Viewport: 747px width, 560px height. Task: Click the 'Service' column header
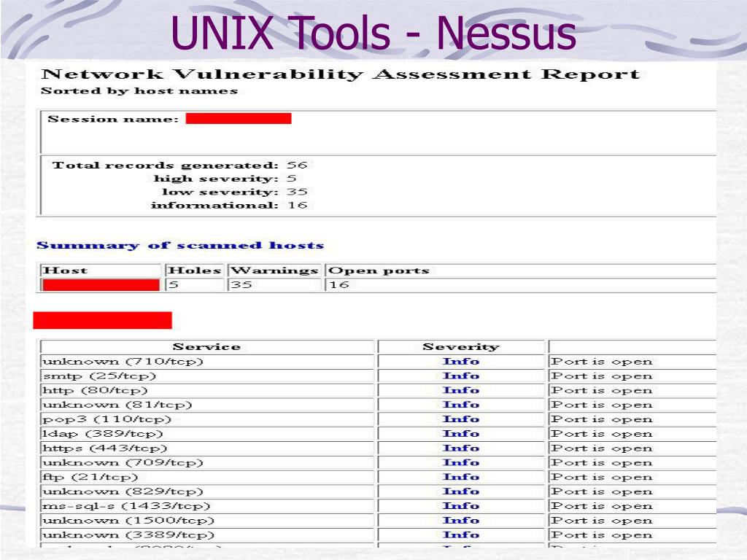coord(207,346)
